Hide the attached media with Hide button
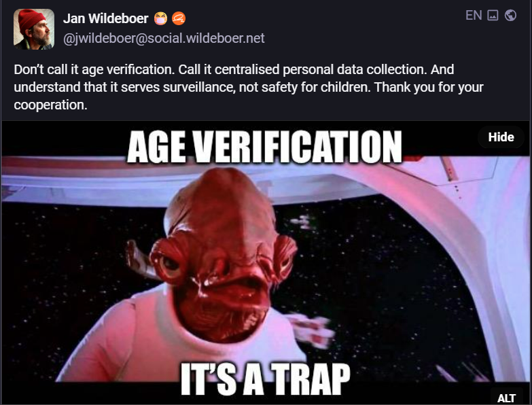This screenshot has height=405, width=532. click(501, 137)
